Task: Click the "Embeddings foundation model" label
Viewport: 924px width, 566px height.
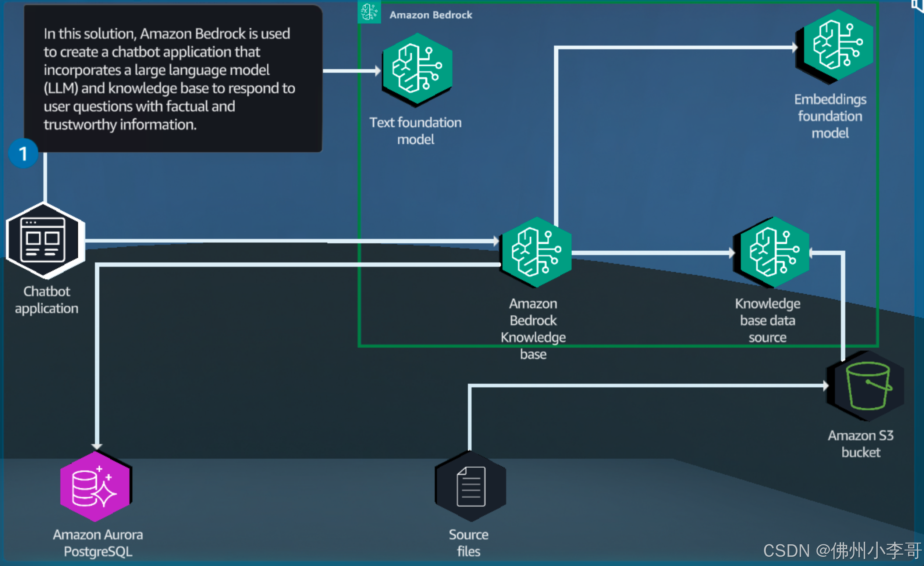Action: (830, 116)
